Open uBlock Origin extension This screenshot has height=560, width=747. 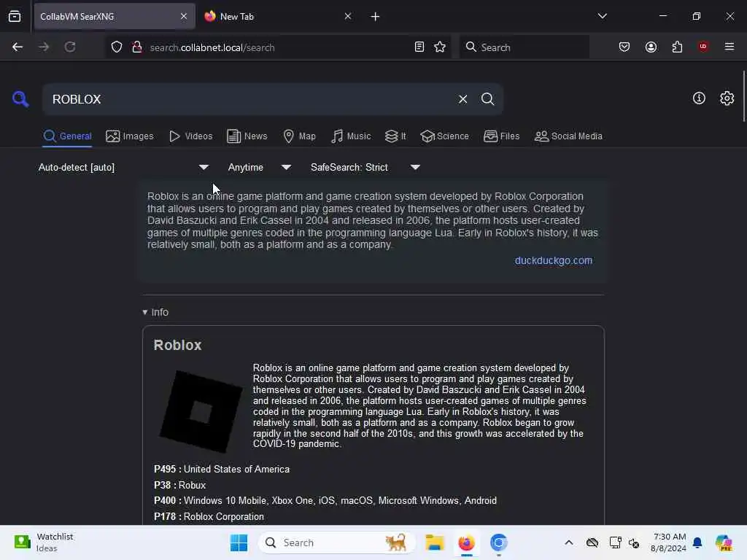(x=703, y=47)
